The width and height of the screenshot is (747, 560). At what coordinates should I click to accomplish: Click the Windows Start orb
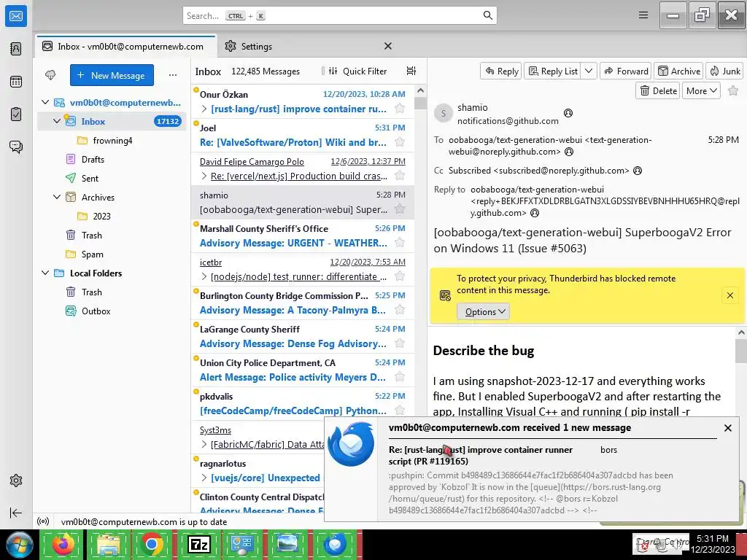pyautogui.click(x=19, y=545)
